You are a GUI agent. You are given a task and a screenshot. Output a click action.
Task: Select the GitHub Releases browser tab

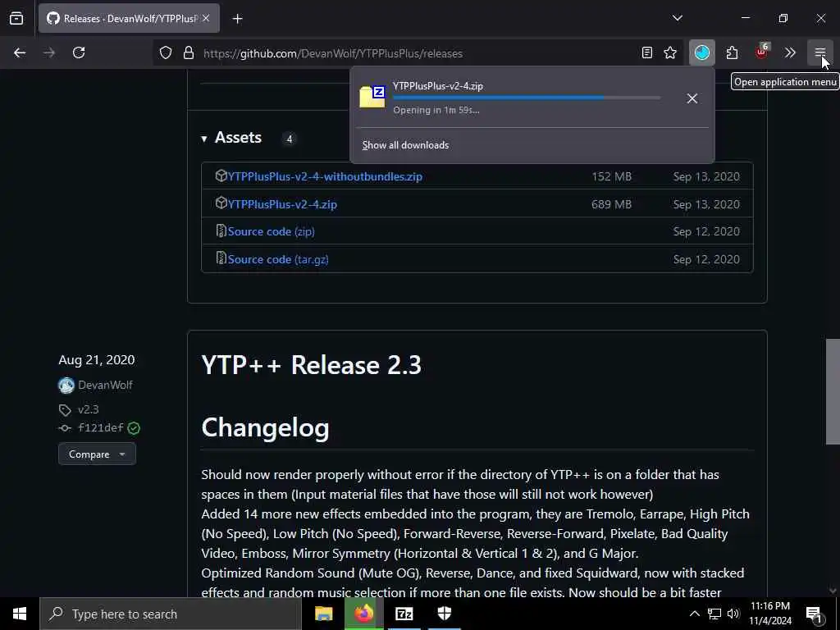pos(129,18)
